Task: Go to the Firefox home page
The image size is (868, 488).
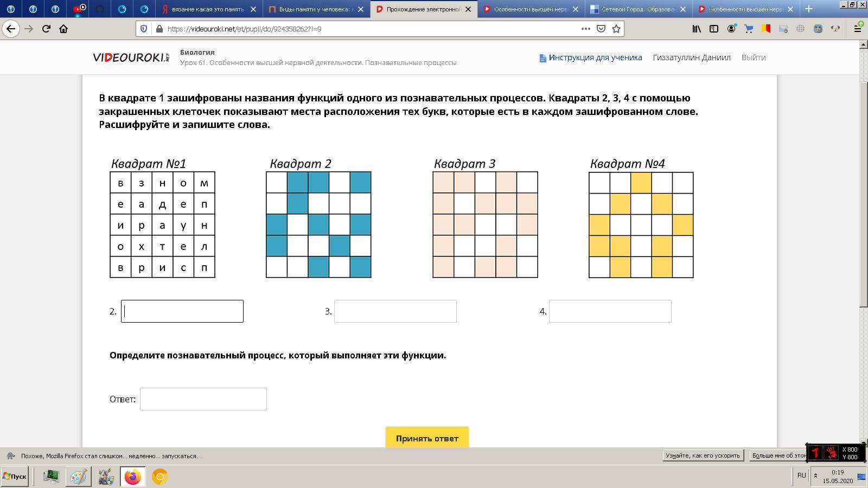Action: point(63,29)
